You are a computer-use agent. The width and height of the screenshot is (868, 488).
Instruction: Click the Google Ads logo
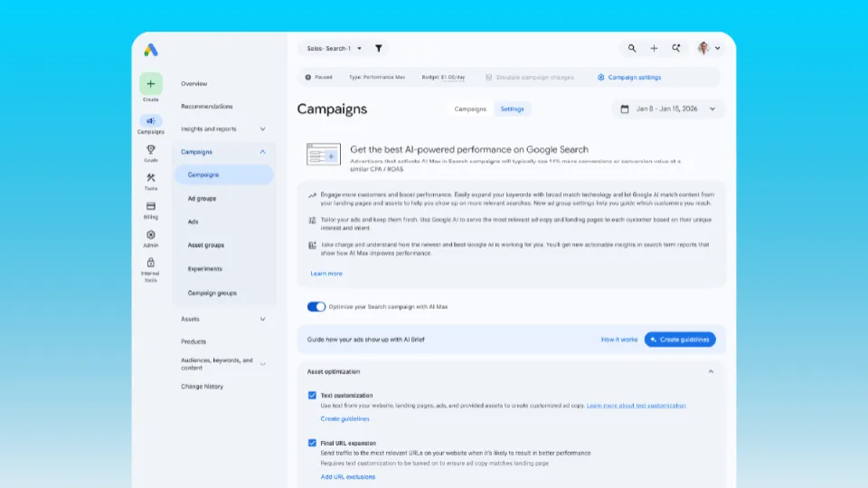click(151, 50)
